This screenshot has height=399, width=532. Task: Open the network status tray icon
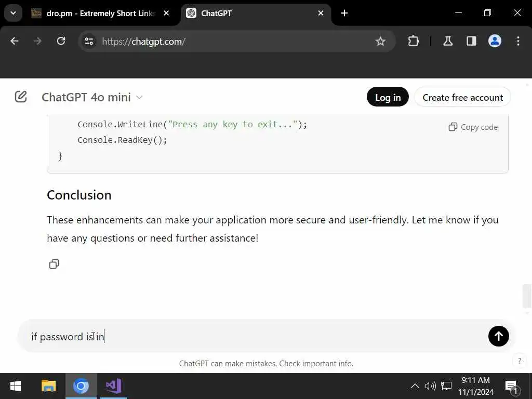tap(446, 386)
